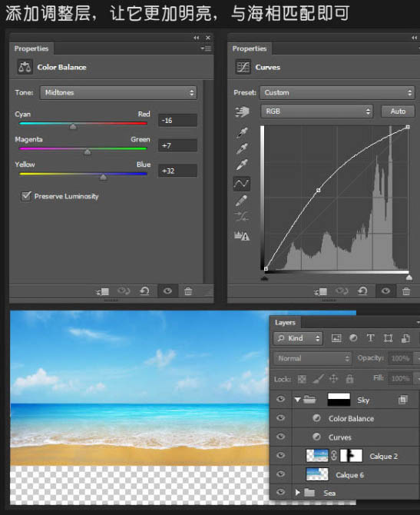Viewport: 420px width, 515px height.
Task: Reset Curves adjustment to defaults
Action: point(362,291)
